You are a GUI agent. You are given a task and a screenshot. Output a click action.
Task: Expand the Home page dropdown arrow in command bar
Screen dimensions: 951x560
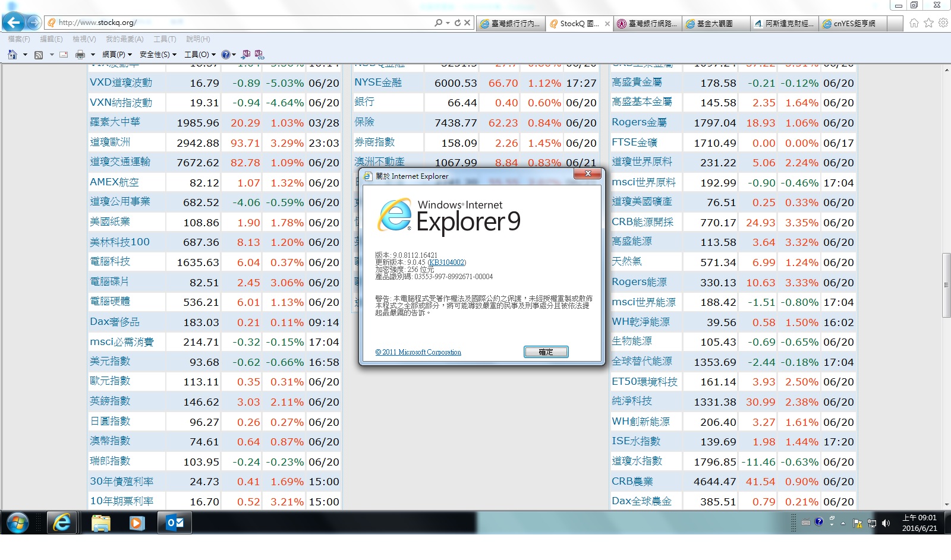click(25, 55)
